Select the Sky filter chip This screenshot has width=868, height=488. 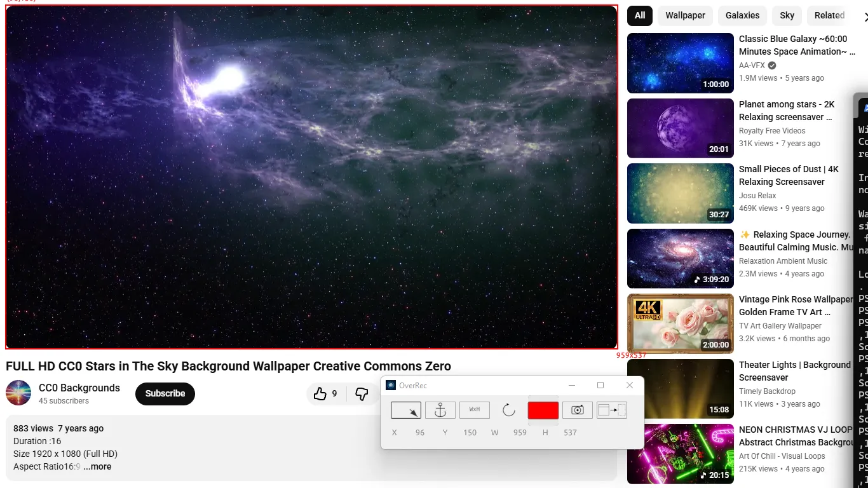point(787,15)
